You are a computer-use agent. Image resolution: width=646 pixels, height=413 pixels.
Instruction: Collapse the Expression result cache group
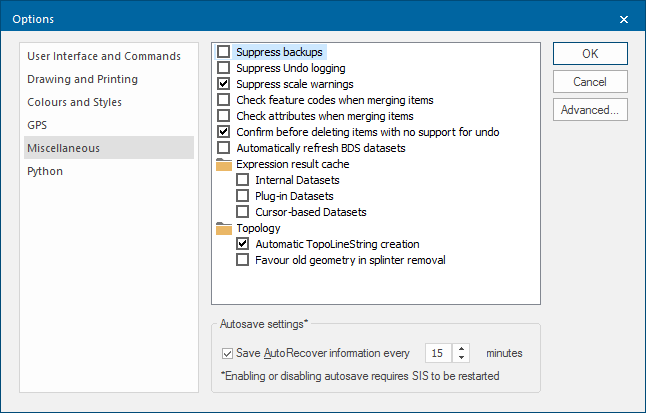pos(293,164)
